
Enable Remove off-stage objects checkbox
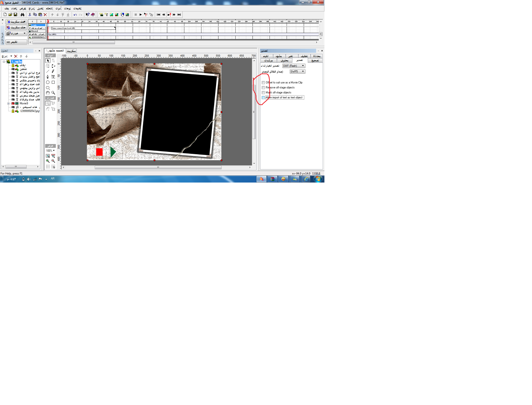tap(263, 88)
